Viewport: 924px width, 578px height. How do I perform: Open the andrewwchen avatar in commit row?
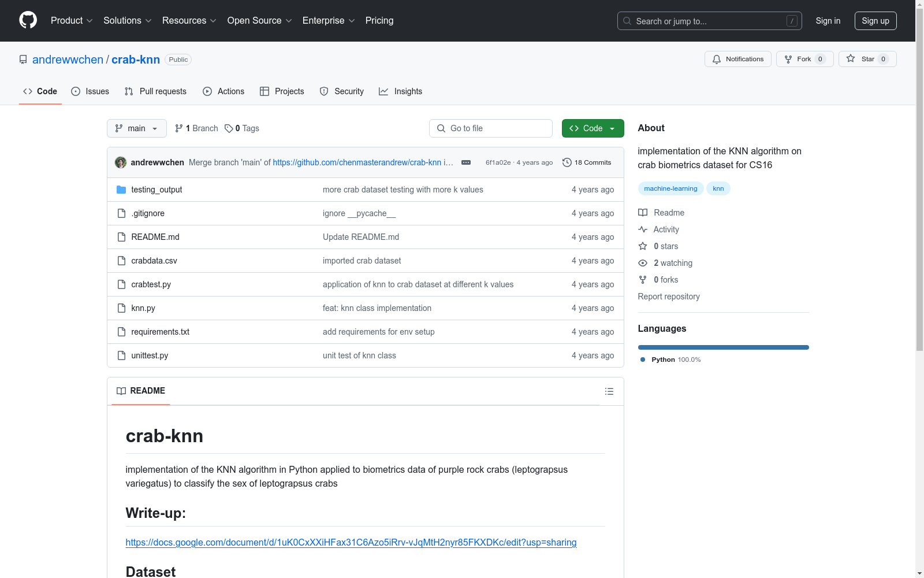(x=121, y=162)
